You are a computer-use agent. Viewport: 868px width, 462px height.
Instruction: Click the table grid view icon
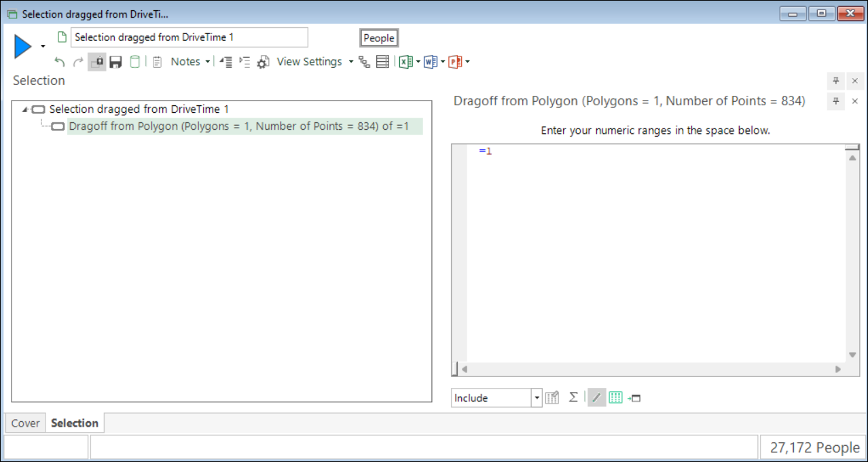tap(382, 62)
